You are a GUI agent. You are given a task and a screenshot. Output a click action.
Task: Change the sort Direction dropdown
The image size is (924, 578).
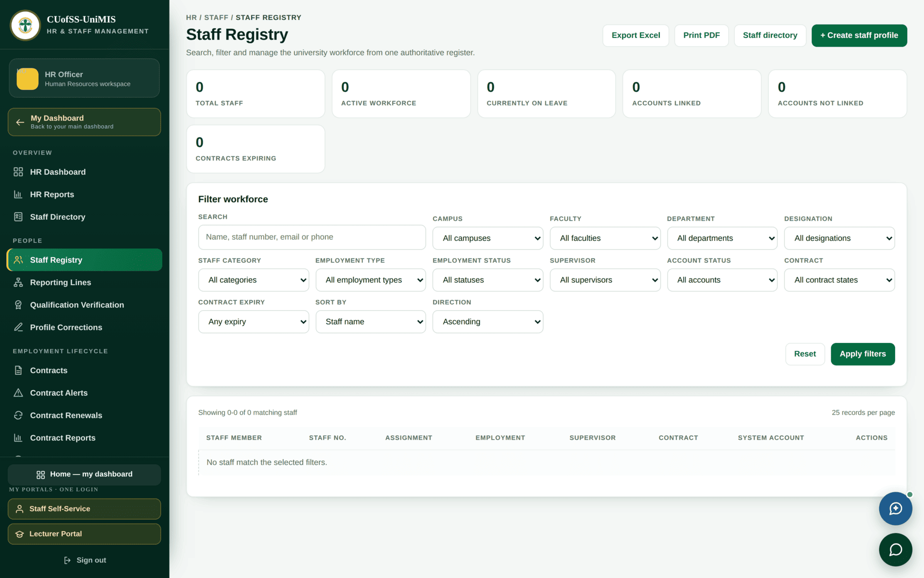tap(488, 322)
